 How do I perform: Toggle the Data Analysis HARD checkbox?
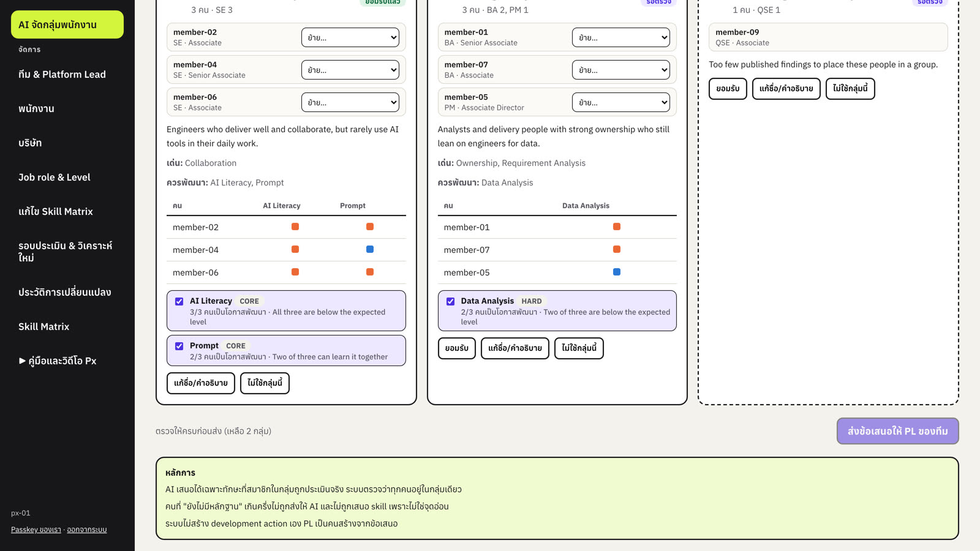pos(451,301)
